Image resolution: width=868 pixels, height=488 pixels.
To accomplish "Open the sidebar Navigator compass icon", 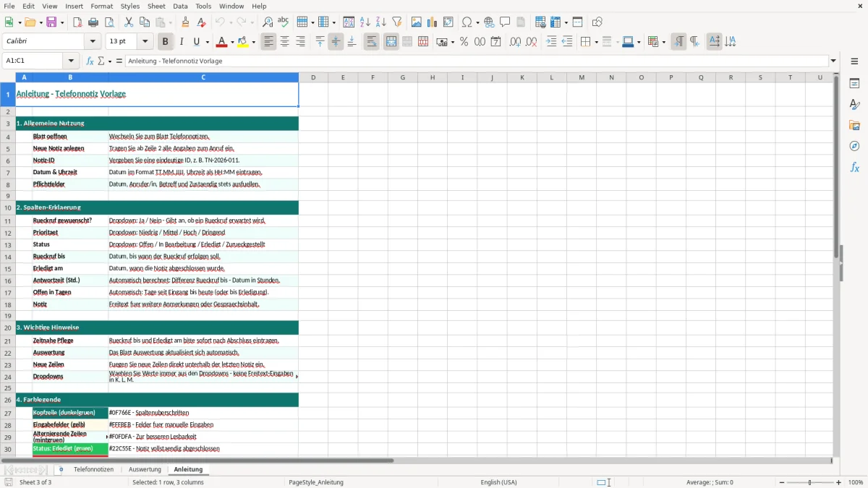I will (854, 146).
